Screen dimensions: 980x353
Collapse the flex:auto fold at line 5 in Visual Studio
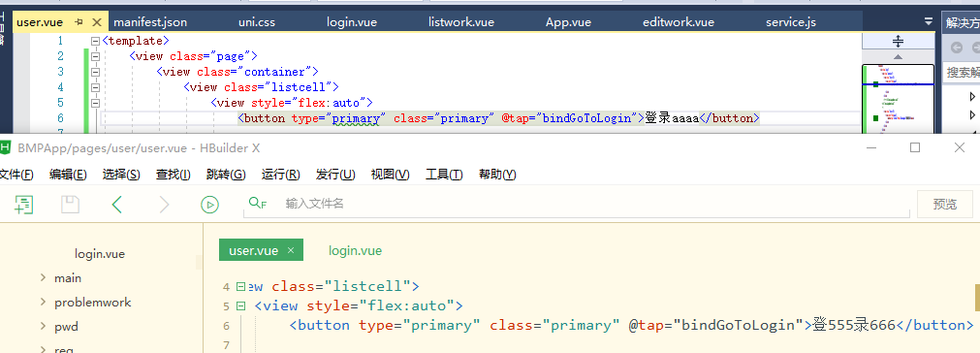click(95, 103)
